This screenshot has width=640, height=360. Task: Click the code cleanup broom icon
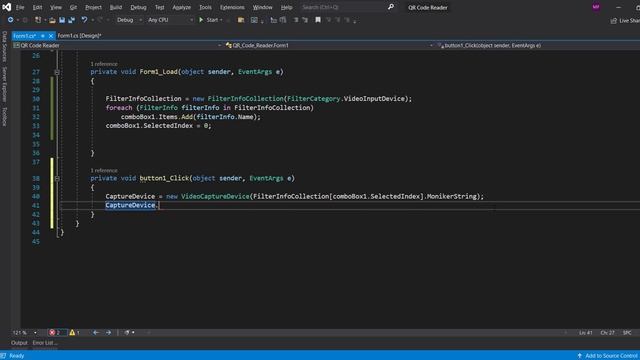click(127, 333)
